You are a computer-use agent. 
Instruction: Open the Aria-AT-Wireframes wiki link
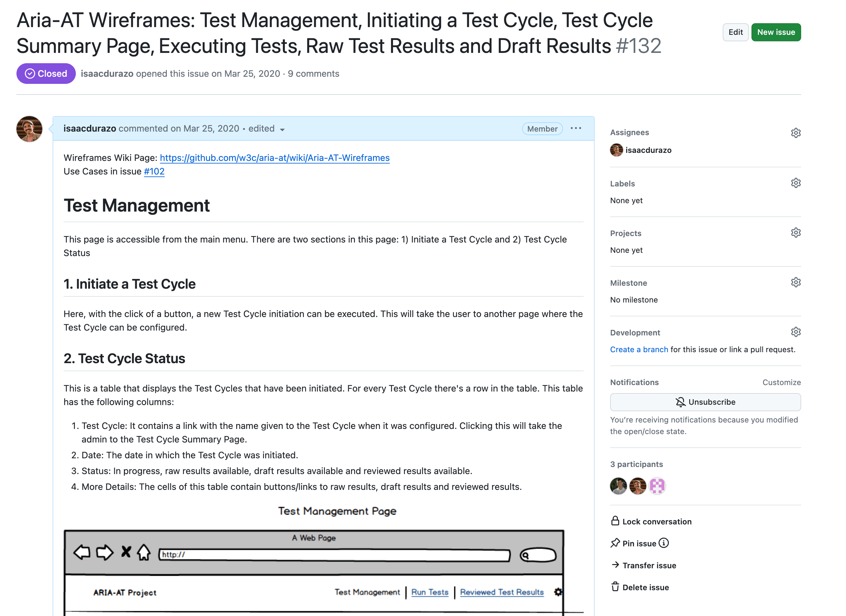point(275,158)
